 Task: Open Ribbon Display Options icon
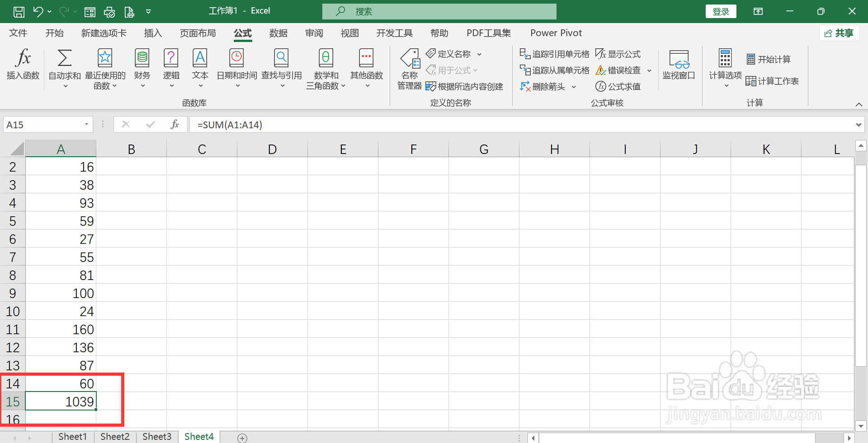[758, 12]
